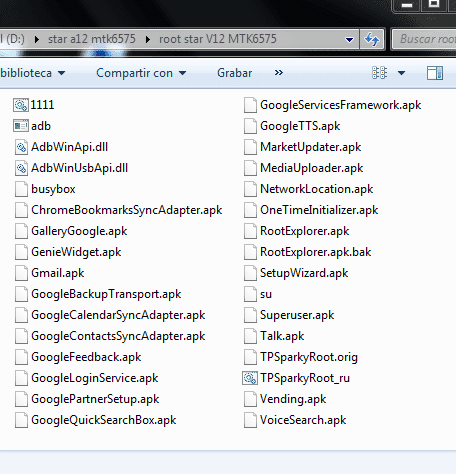Image resolution: width=456 pixels, height=474 pixels.
Task: Toggle the preview pane icon
Action: tap(435, 73)
